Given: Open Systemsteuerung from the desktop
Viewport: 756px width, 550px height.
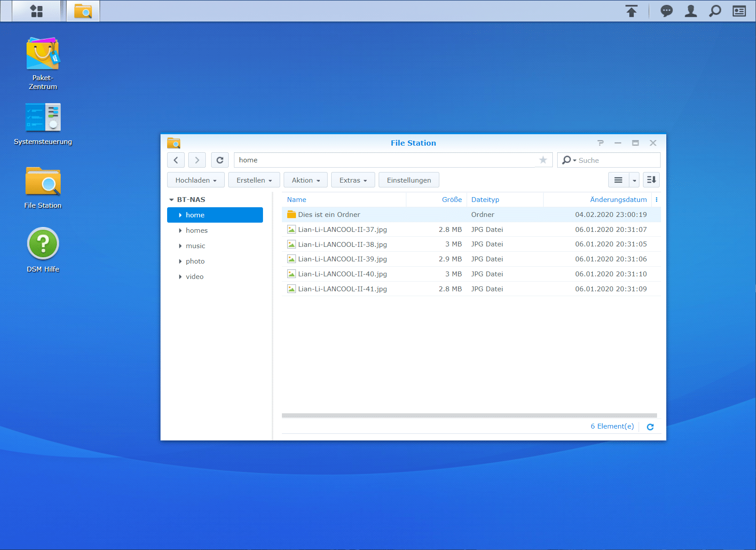Looking at the screenshot, I should (x=43, y=117).
